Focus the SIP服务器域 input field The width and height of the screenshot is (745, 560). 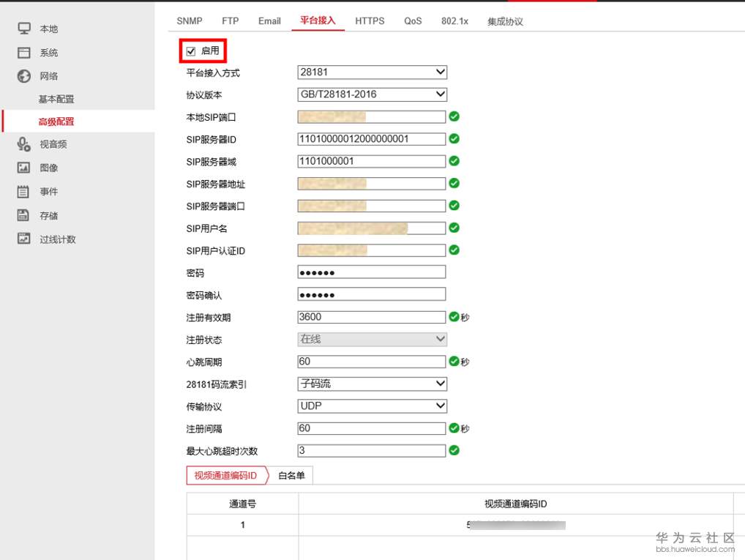(372, 161)
